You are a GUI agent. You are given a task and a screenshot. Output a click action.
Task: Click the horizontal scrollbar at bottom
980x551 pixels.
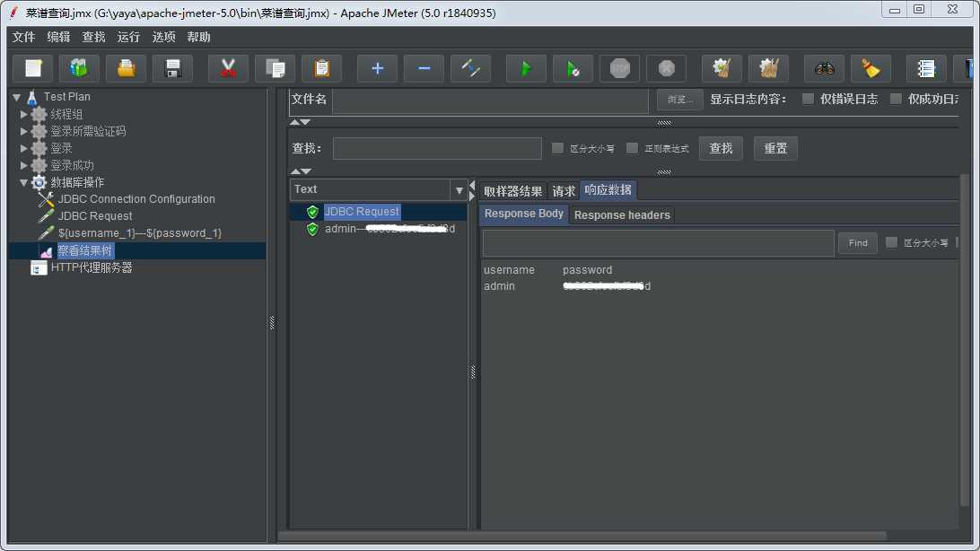click(582, 536)
